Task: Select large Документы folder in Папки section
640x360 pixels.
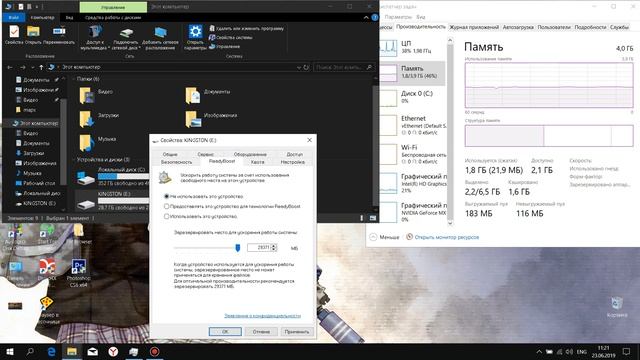Action: click(208, 95)
